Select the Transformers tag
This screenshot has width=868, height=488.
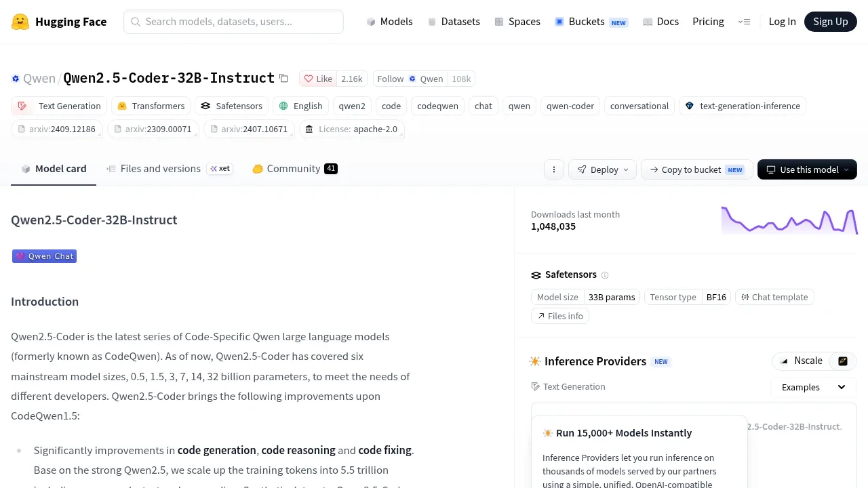pyautogui.click(x=151, y=106)
